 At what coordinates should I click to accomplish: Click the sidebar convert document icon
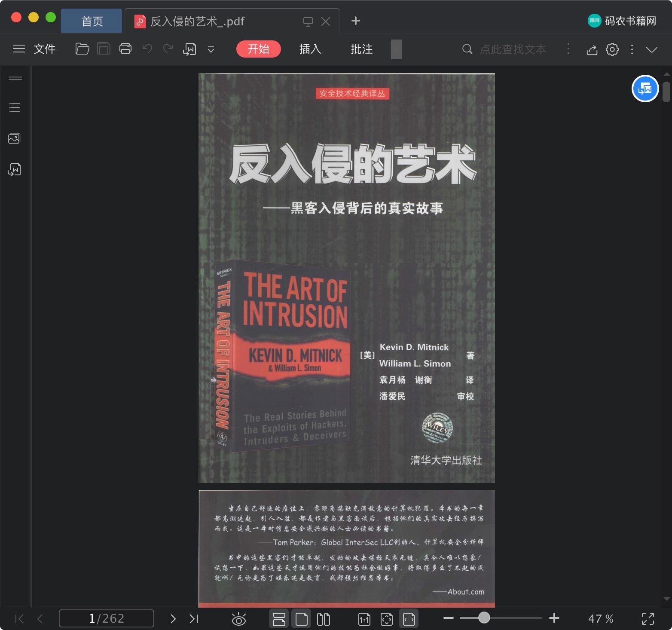tap(14, 170)
